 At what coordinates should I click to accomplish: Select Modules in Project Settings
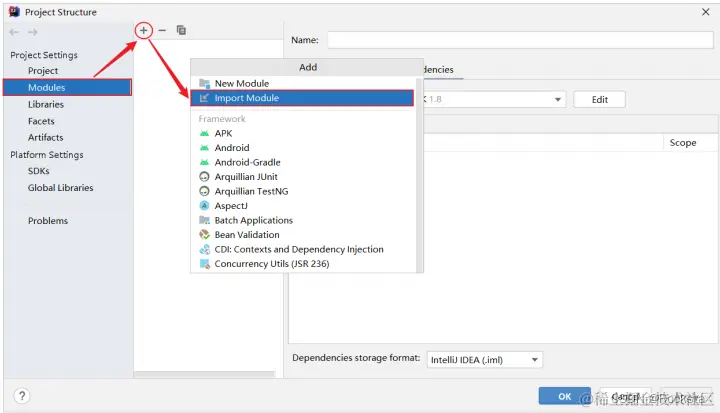68,87
